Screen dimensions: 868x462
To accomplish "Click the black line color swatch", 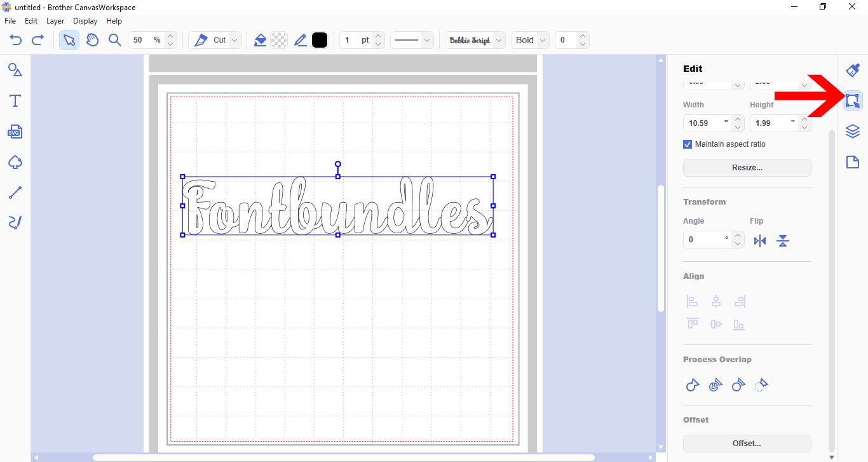I will point(320,40).
